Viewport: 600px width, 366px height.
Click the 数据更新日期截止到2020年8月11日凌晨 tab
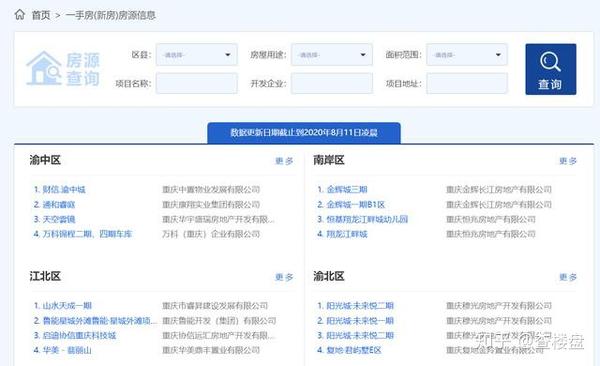(x=304, y=133)
